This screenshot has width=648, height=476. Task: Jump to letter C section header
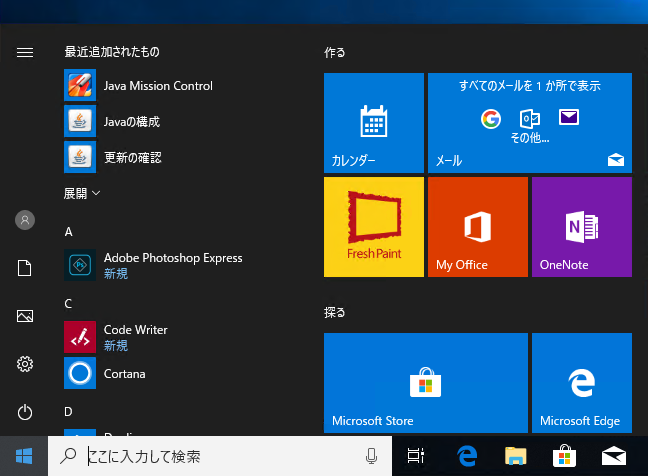pos(69,304)
